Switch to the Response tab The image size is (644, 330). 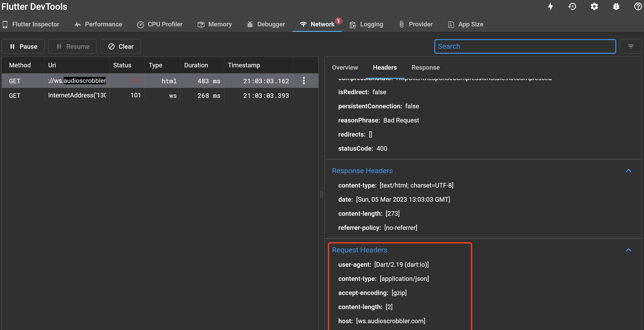(425, 67)
